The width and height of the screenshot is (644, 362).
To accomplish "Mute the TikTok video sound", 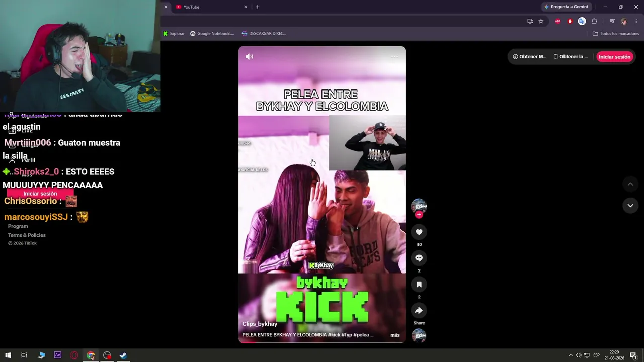I will pos(249,57).
